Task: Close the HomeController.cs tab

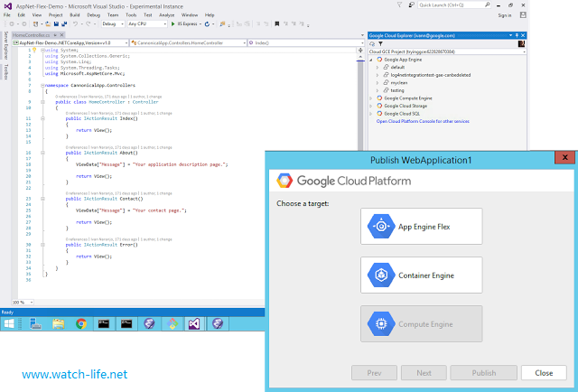Action: coord(62,35)
